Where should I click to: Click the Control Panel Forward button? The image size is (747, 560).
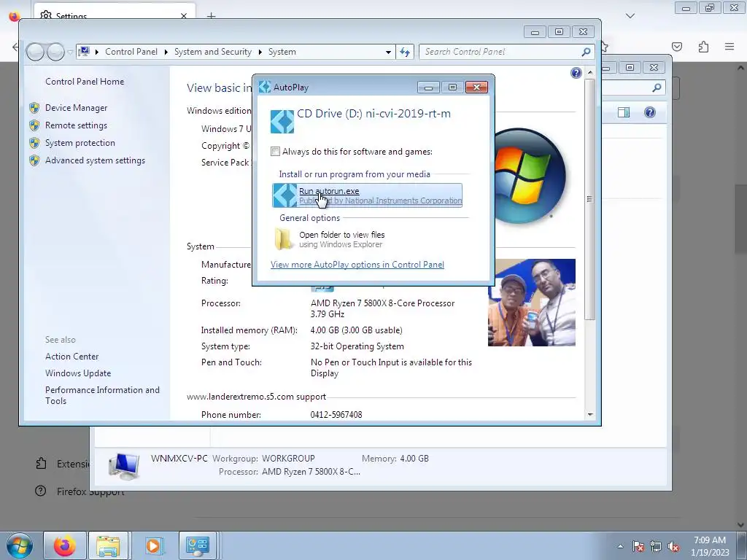tap(55, 52)
